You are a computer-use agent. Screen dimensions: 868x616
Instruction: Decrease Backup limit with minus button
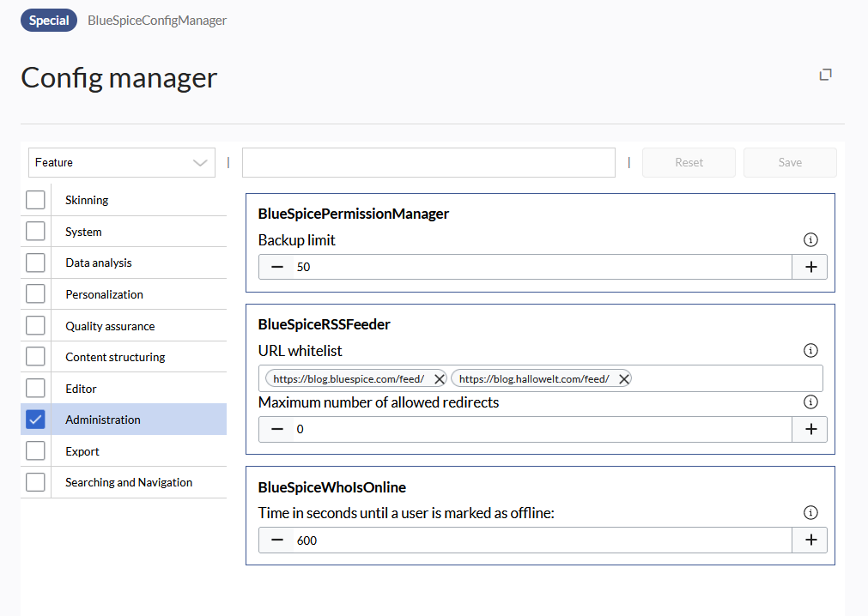(x=276, y=267)
